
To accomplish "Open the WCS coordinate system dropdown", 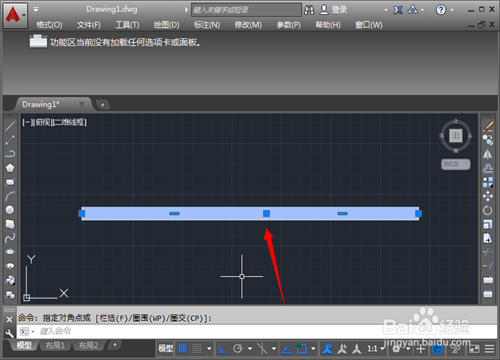I will 456,164.
